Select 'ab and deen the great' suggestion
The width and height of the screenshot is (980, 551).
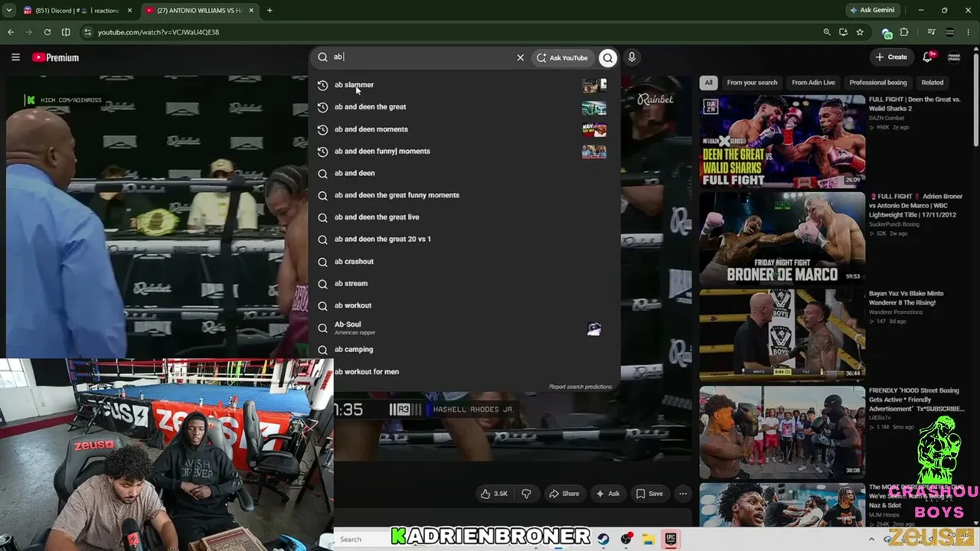465,107
